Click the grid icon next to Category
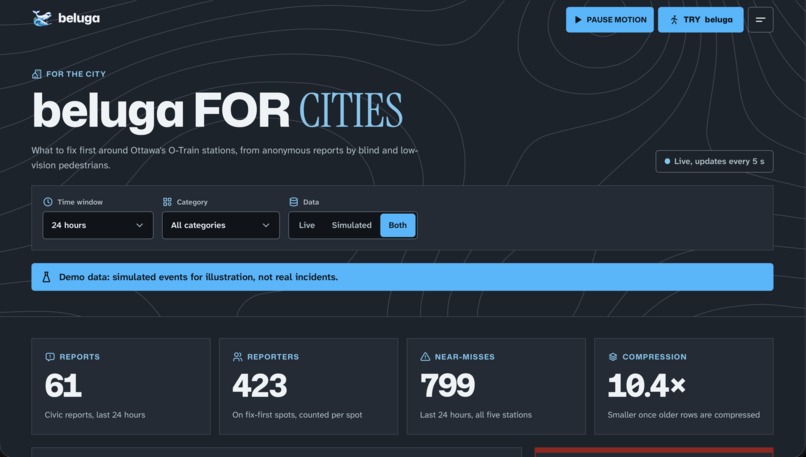 pos(167,202)
